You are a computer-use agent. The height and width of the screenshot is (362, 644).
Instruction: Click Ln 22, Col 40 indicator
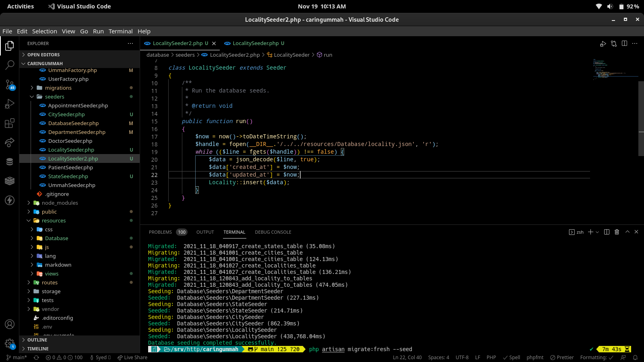pyautogui.click(x=407, y=358)
